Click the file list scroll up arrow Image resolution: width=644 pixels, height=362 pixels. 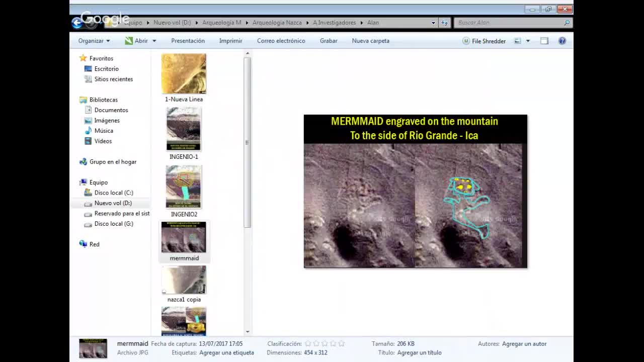[247, 53]
